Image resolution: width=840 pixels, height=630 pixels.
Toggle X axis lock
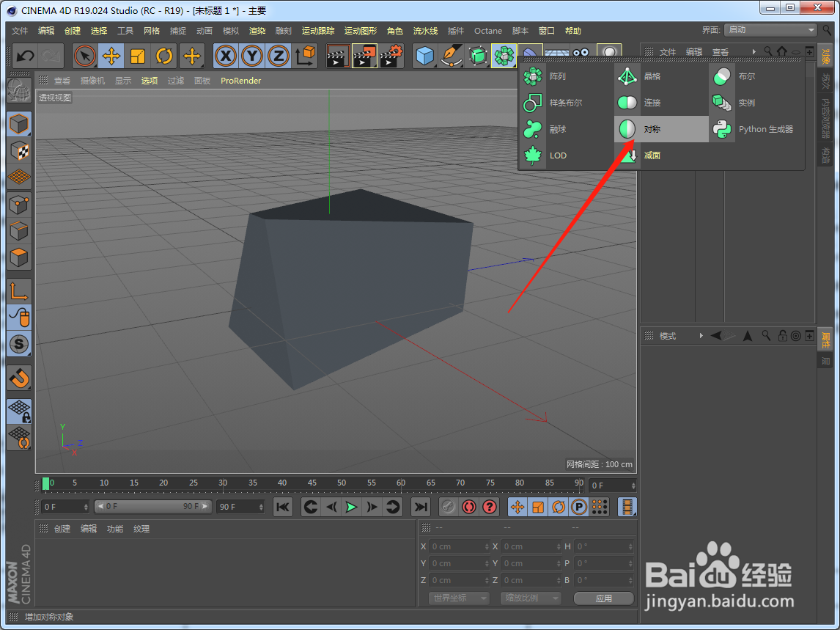tap(226, 56)
